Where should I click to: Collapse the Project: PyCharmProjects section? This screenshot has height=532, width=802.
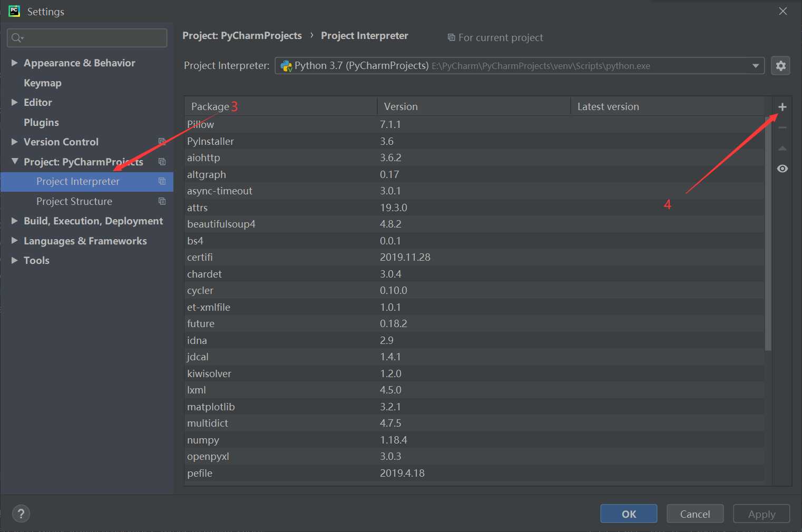pos(15,161)
